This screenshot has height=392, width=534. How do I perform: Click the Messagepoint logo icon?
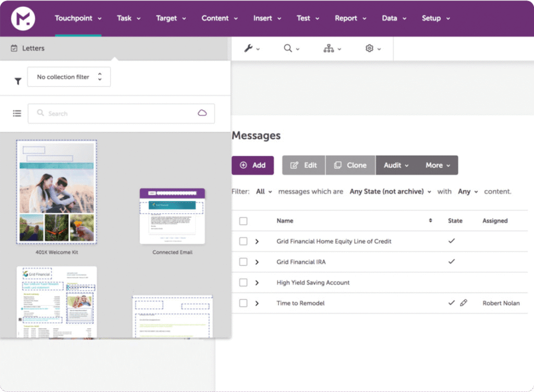click(23, 19)
